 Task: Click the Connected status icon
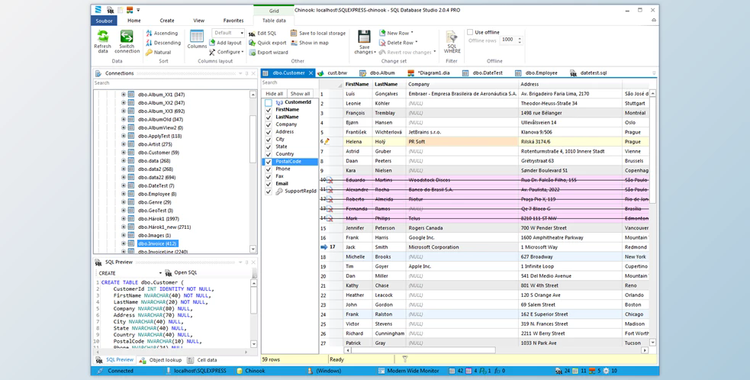pos(100,370)
